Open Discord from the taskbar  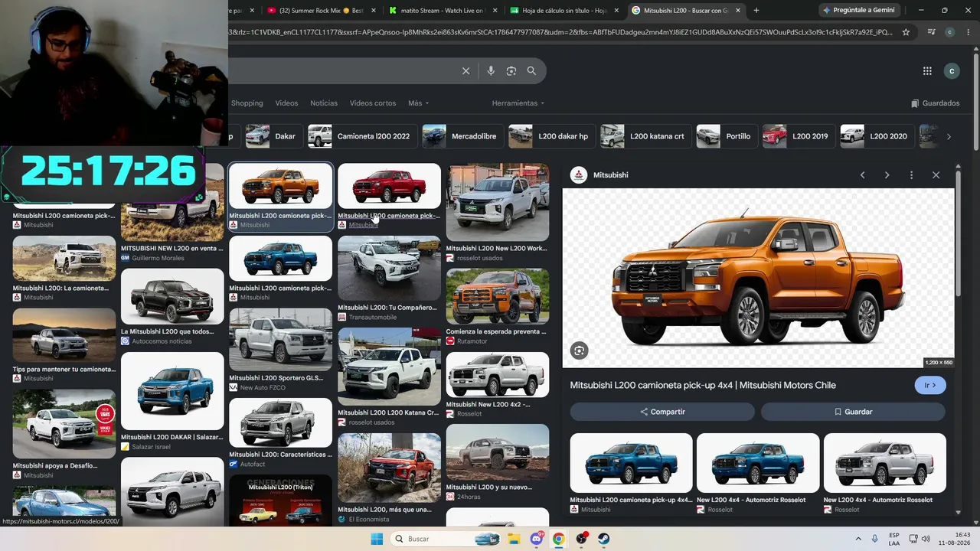[x=537, y=539]
